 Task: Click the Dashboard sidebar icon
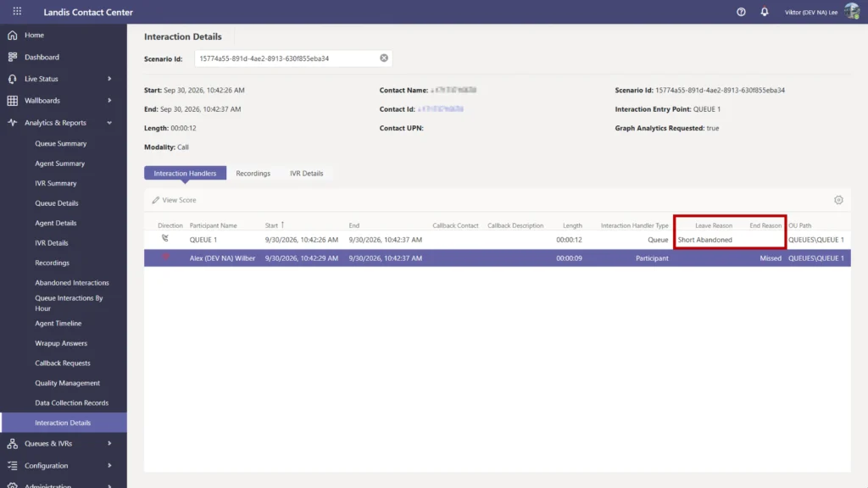coord(12,57)
